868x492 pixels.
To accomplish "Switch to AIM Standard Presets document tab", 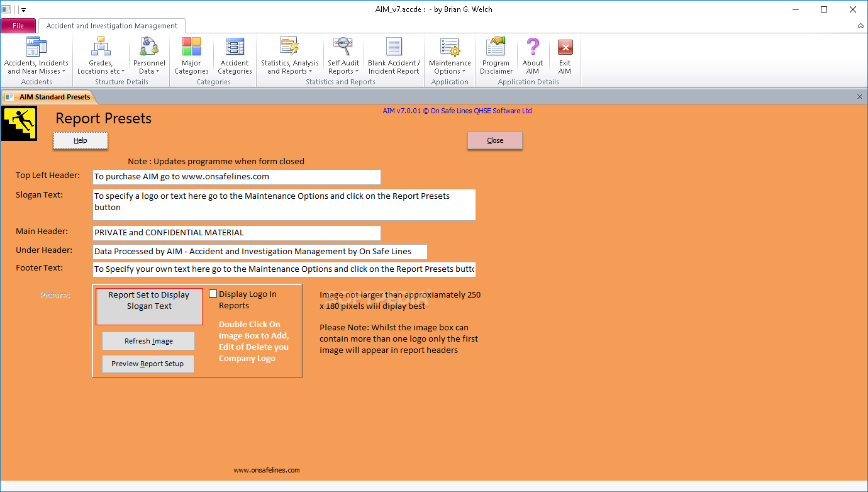I will tap(50, 97).
